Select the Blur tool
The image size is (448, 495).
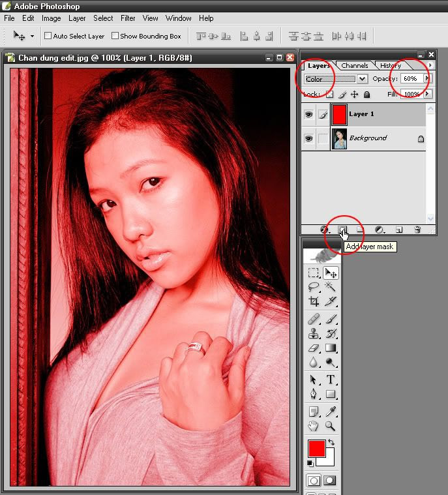(313, 362)
